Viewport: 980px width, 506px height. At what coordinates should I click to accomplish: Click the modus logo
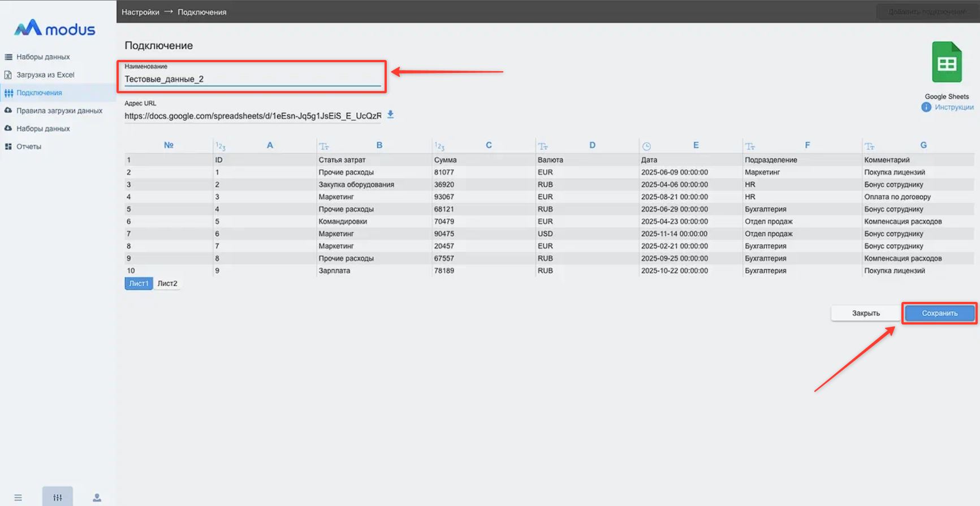pyautogui.click(x=55, y=28)
